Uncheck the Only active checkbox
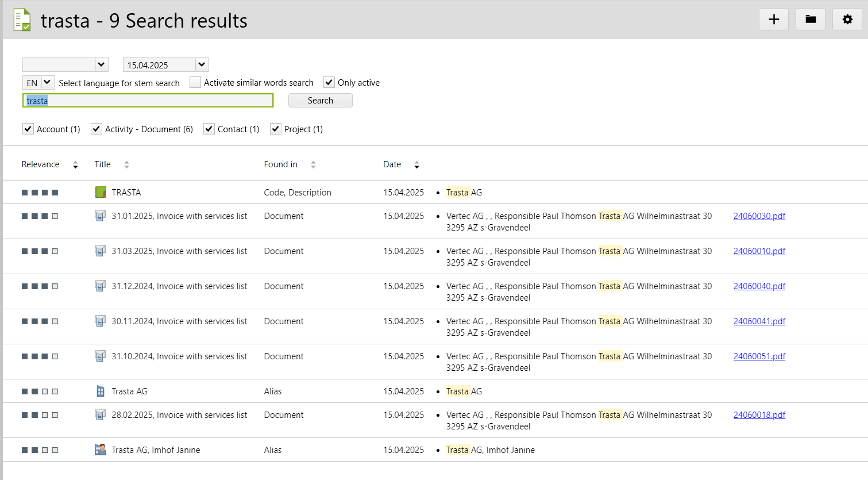This screenshot has height=480, width=868. pos(329,82)
